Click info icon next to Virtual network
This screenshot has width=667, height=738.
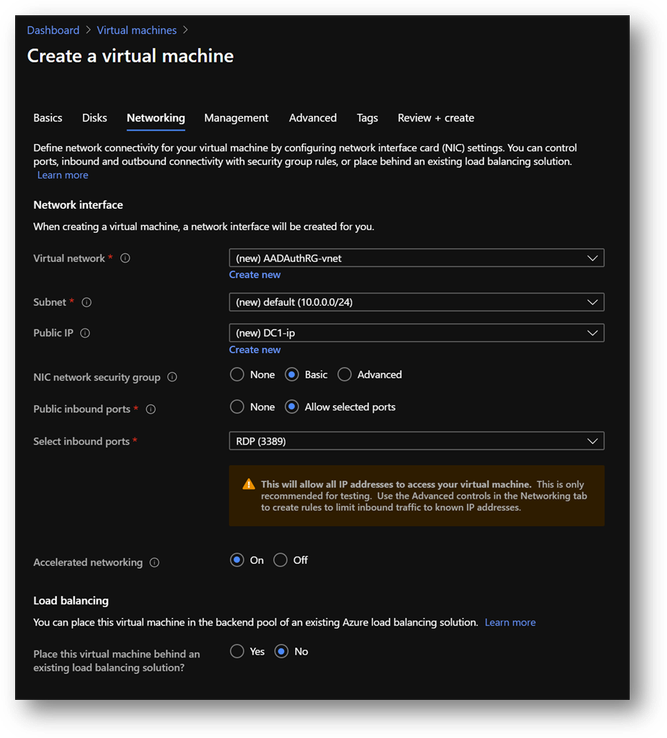(x=125, y=258)
